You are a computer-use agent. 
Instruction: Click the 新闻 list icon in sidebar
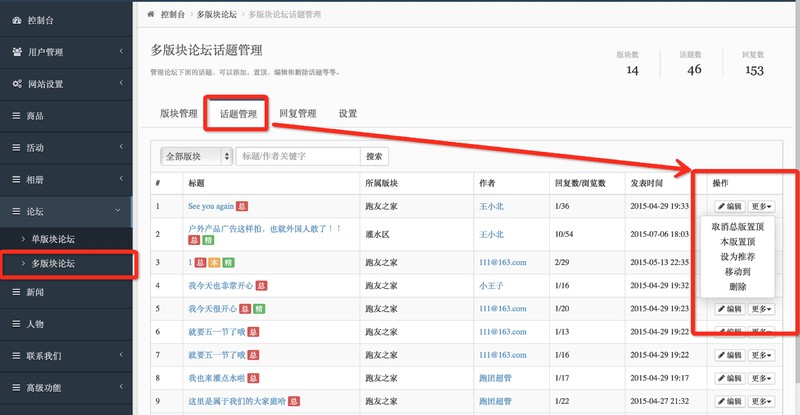point(16,291)
